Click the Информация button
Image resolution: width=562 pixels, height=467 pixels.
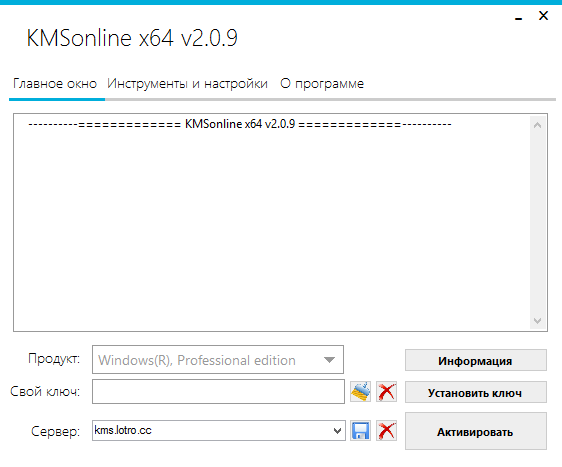coord(476,360)
